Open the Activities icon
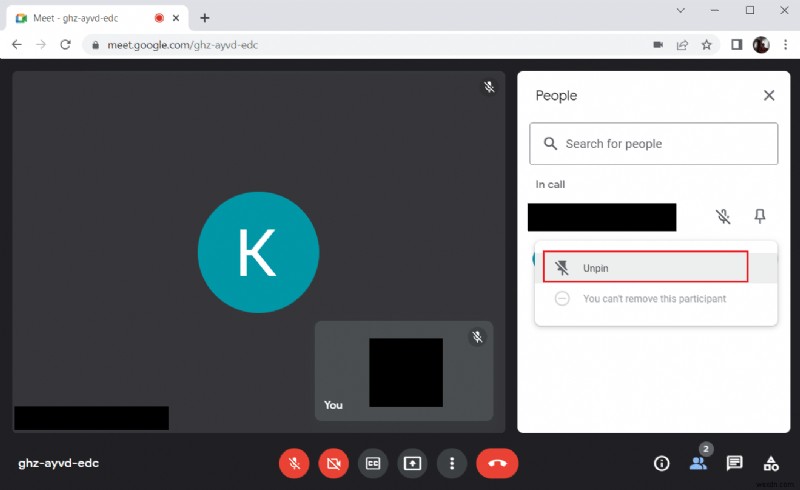 pos(771,463)
